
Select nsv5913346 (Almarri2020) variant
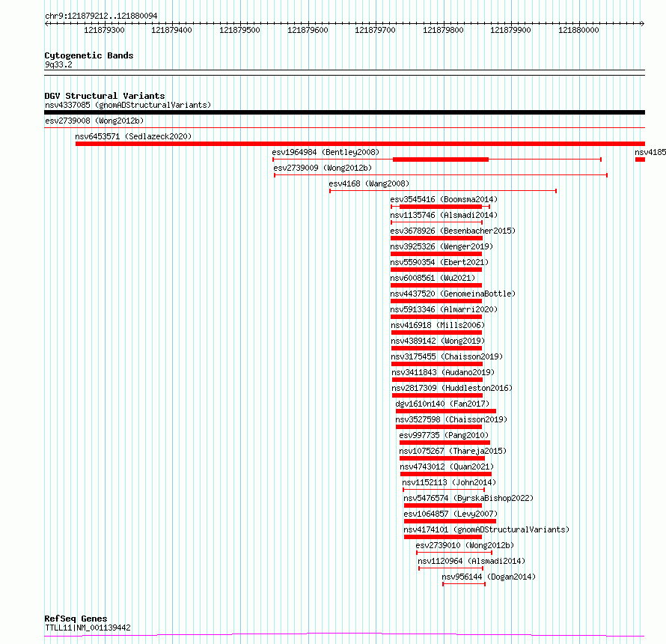[444, 309]
